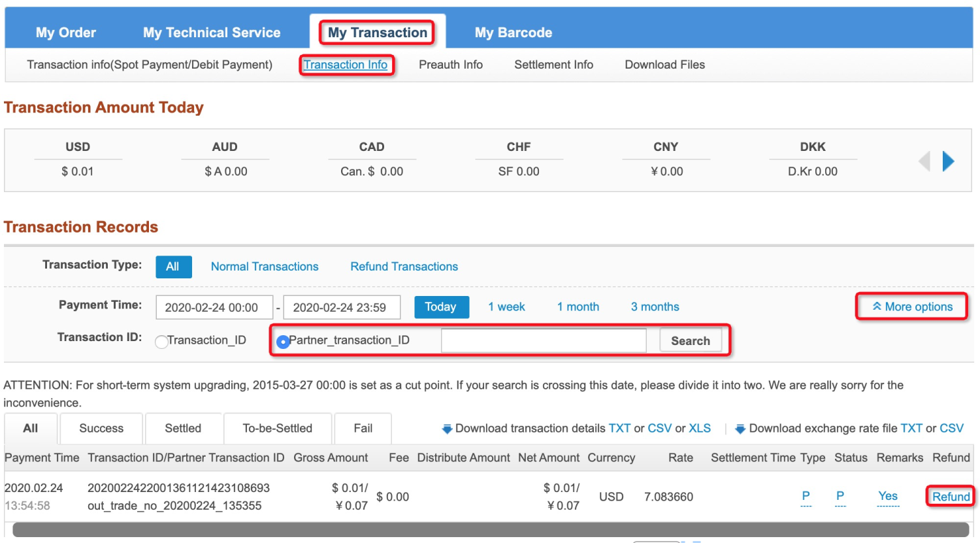
Task: Click download icon beside exchange rate file
Action: (740, 429)
